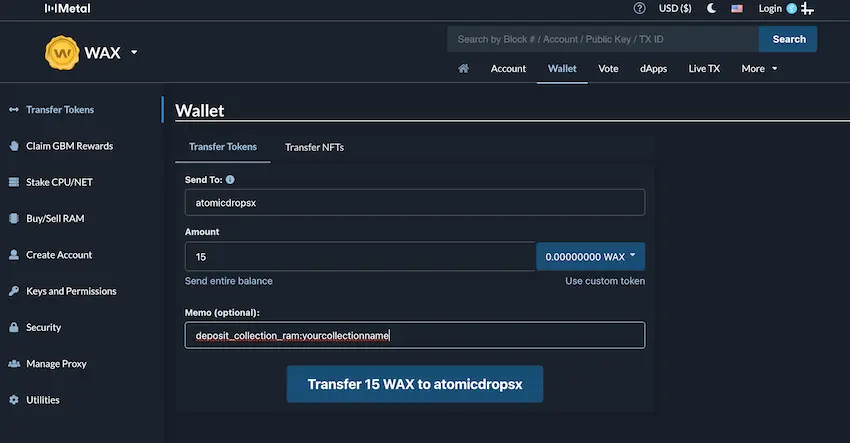
Task: Open the dApps page
Action: (x=653, y=69)
